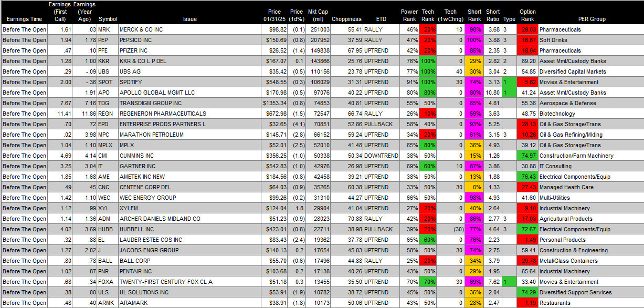The width and height of the screenshot is (644, 308).
Task: Click CUMMINS option rank 74.97
Action: (528, 156)
